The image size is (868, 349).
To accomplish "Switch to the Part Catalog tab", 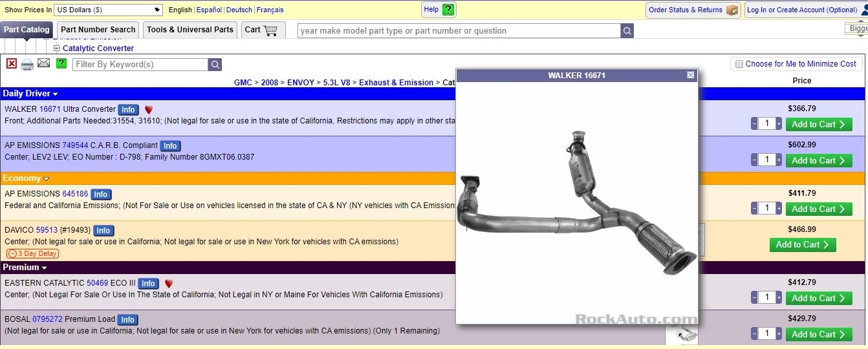I will tap(27, 30).
